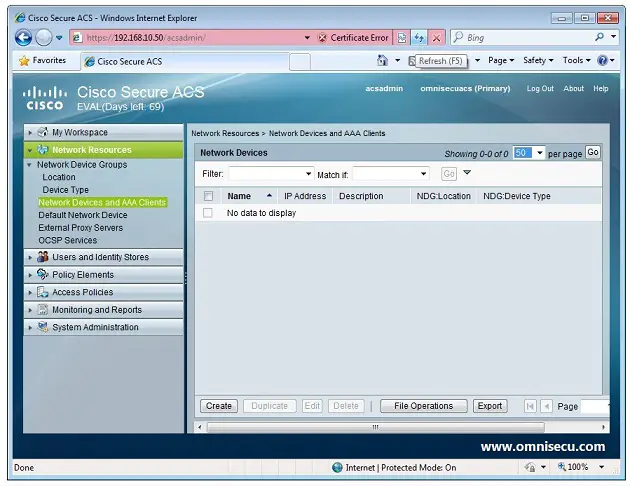This screenshot has width=630, height=486.
Task: Select Network Devices and AAA Clients item
Action: (102, 202)
